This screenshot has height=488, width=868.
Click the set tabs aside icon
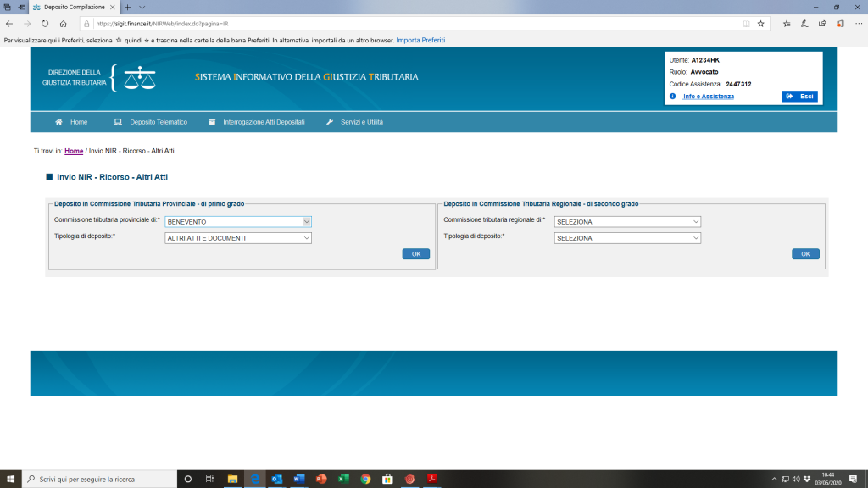click(21, 7)
